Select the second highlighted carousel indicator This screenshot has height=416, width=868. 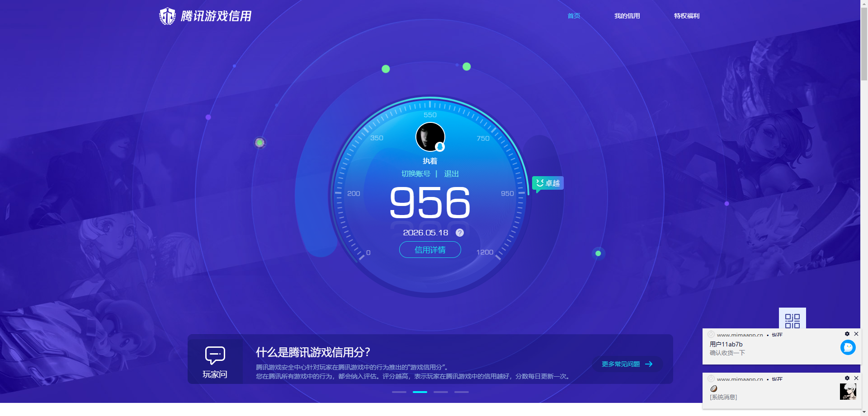coord(420,392)
